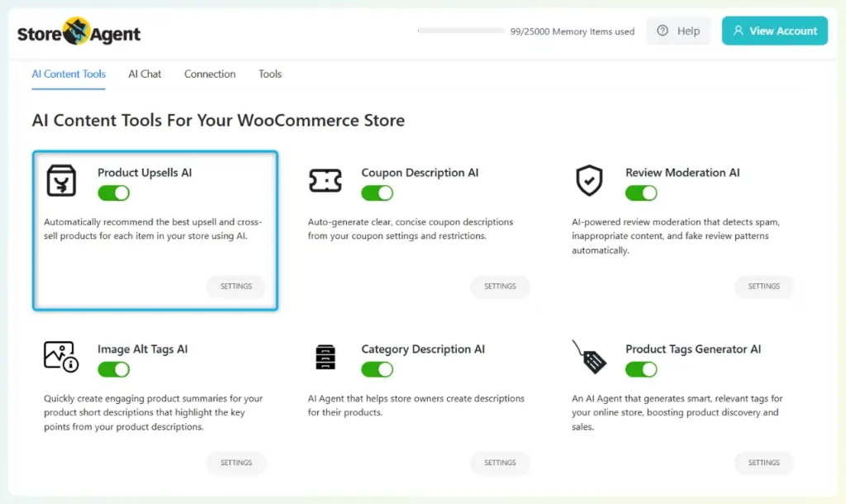Disable the Product Upsells AI toggle
The width and height of the screenshot is (846, 504).
pos(113,193)
